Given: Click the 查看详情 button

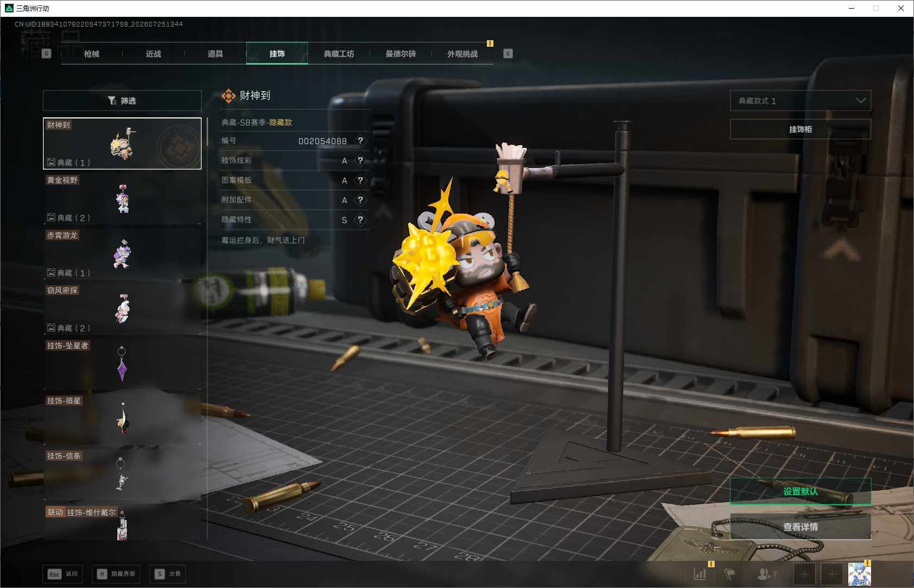Looking at the screenshot, I should (800, 527).
